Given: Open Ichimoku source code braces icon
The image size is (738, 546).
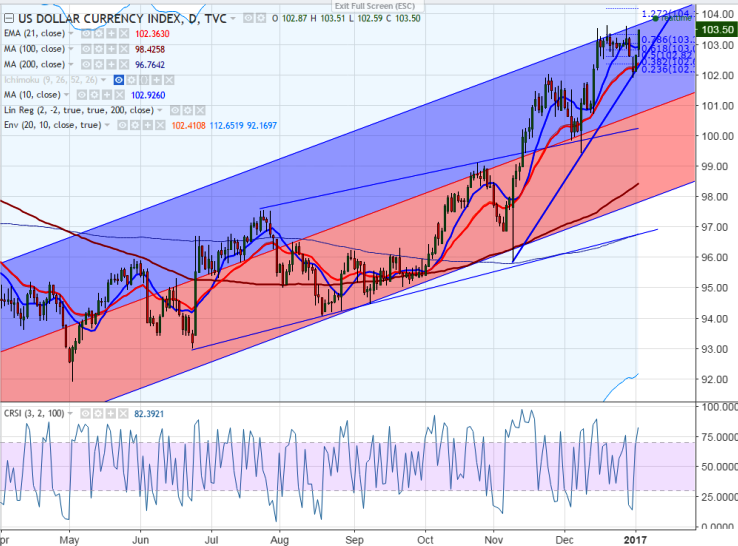Looking at the screenshot, I should click(144, 80).
